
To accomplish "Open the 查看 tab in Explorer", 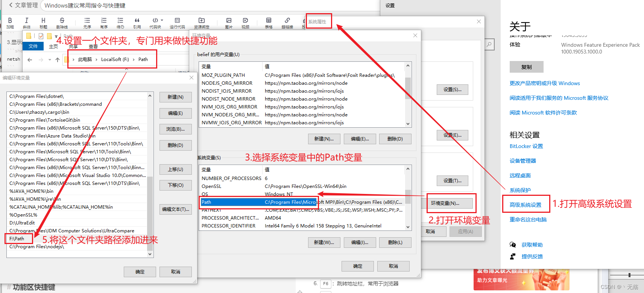I will [x=93, y=46].
